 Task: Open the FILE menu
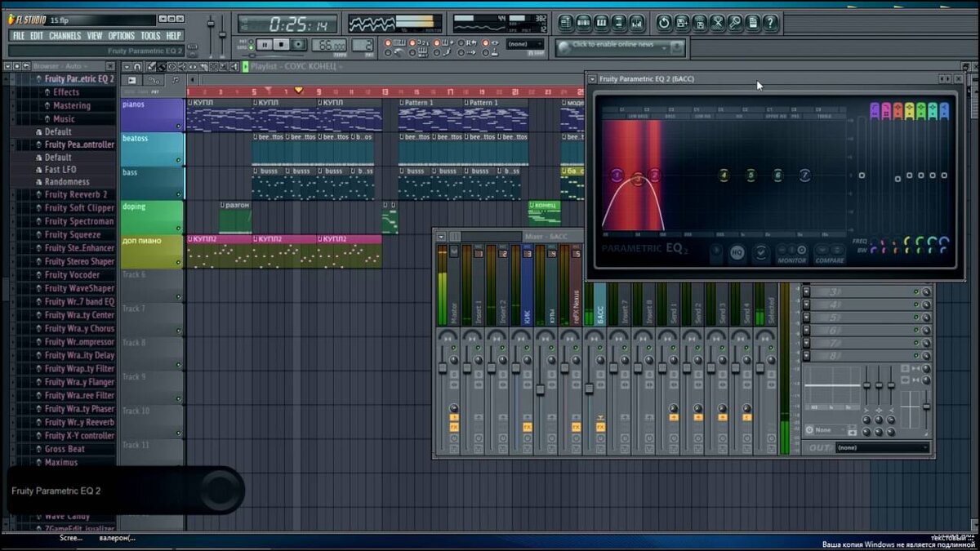tap(19, 36)
